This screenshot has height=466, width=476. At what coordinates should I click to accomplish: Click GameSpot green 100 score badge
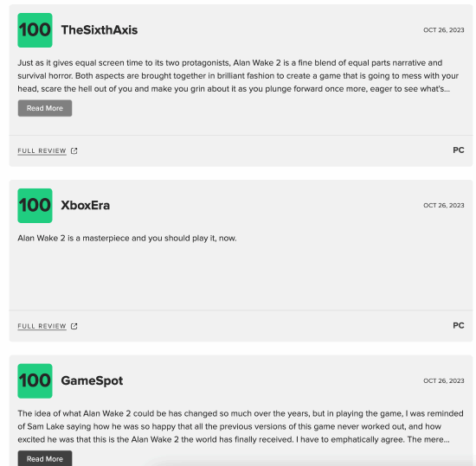(35, 380)
